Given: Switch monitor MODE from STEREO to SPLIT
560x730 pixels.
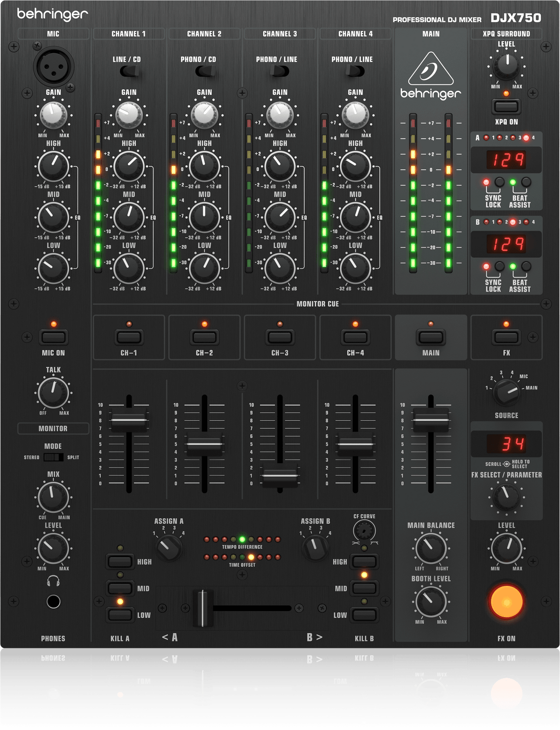Looking at the screenshot, I should pos(55,458).
